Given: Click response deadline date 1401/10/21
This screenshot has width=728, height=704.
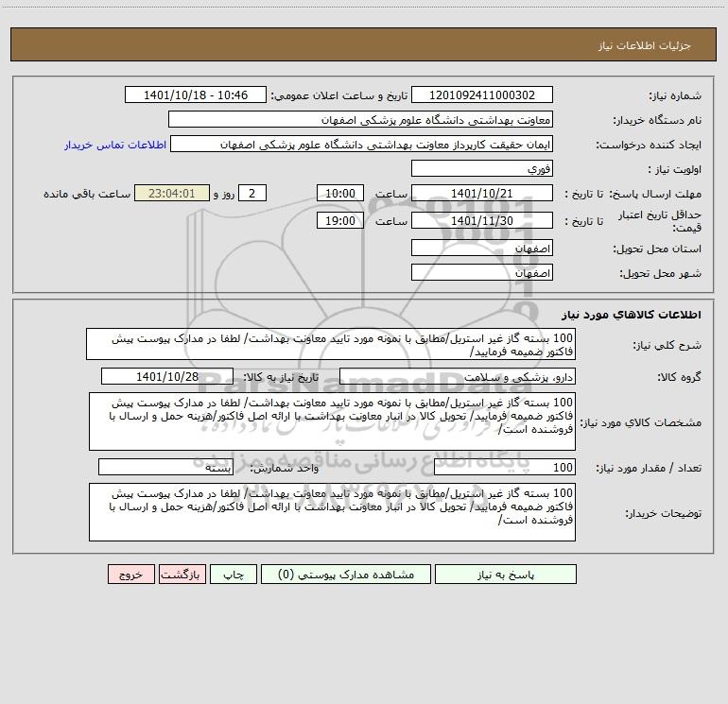Looking at the screenshot, I should pyautogui.click(x=482, y=193).
